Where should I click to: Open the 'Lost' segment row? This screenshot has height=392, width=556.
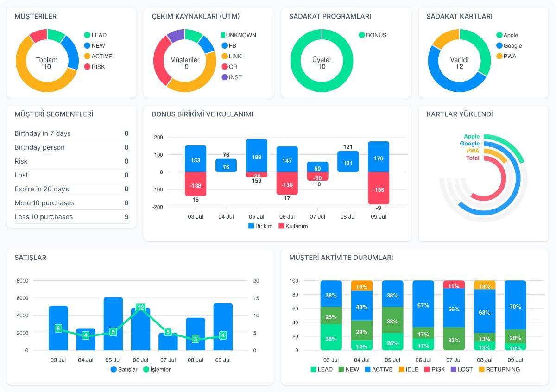click(x=71, y=175)
